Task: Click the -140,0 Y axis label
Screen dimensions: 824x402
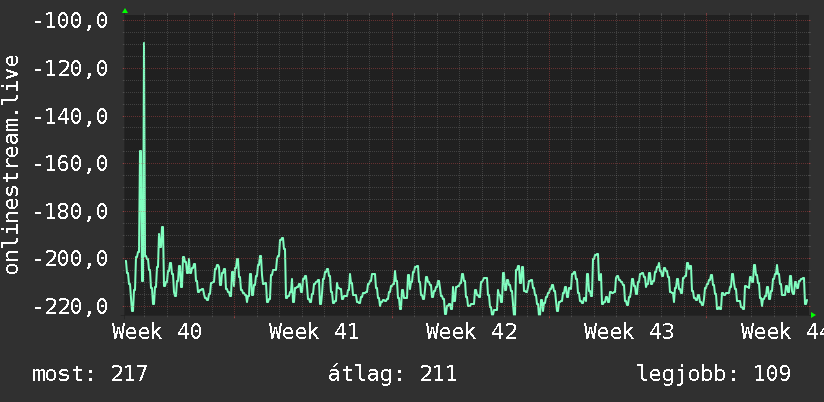Action: click(70, 117)
